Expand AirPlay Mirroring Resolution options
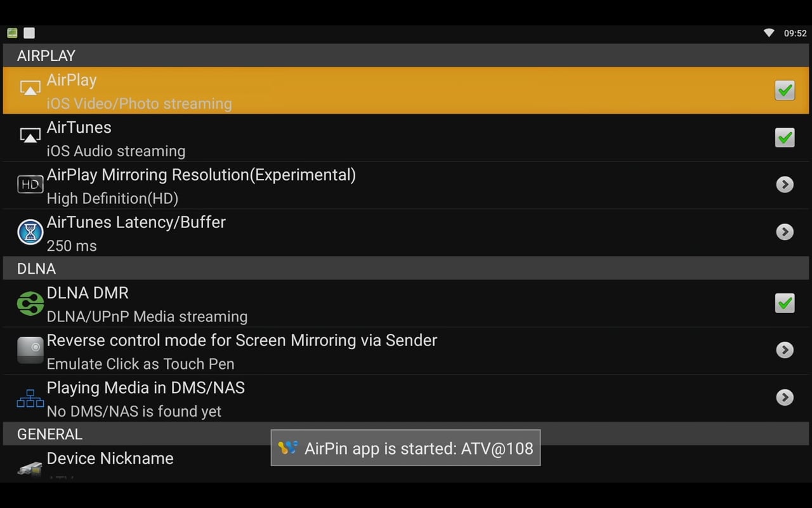The height and width of the screenshot is (508, 812). click(785, 184)
